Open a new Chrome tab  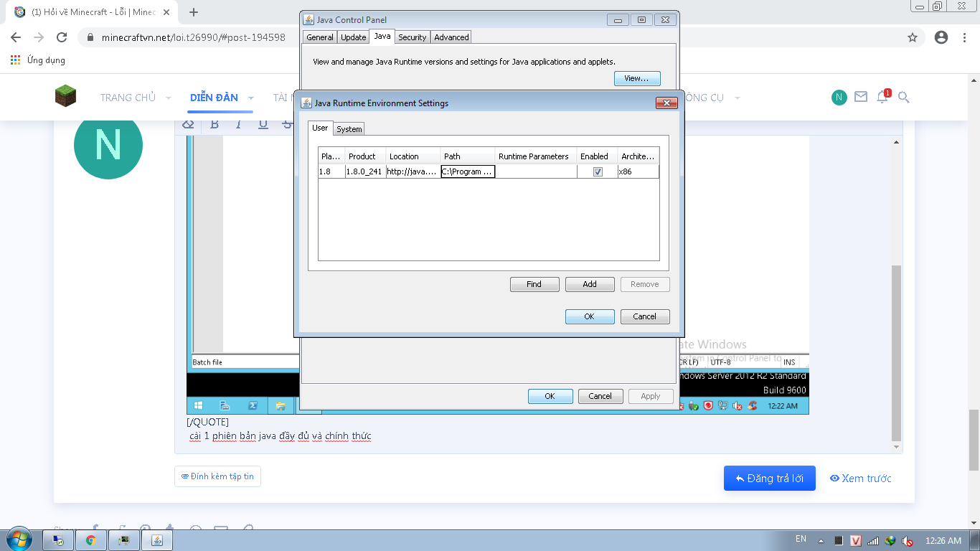click(x=194, y=12)
